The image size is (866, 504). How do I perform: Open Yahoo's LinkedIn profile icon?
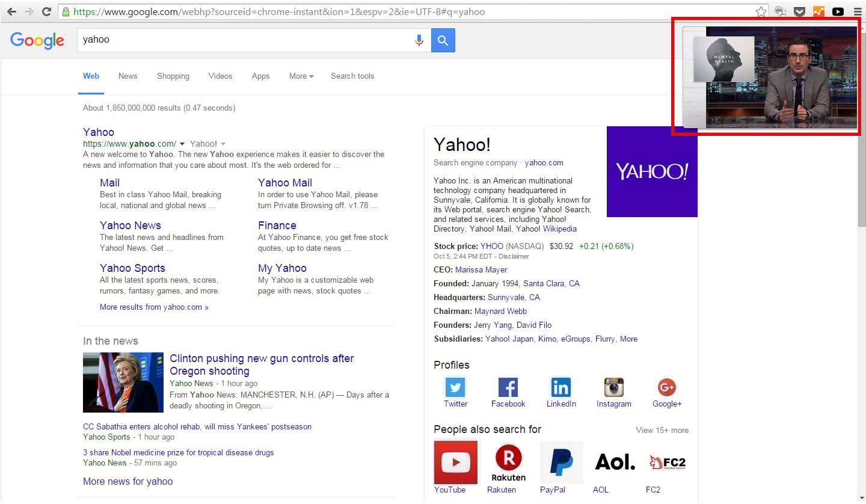tap(561, 387)
